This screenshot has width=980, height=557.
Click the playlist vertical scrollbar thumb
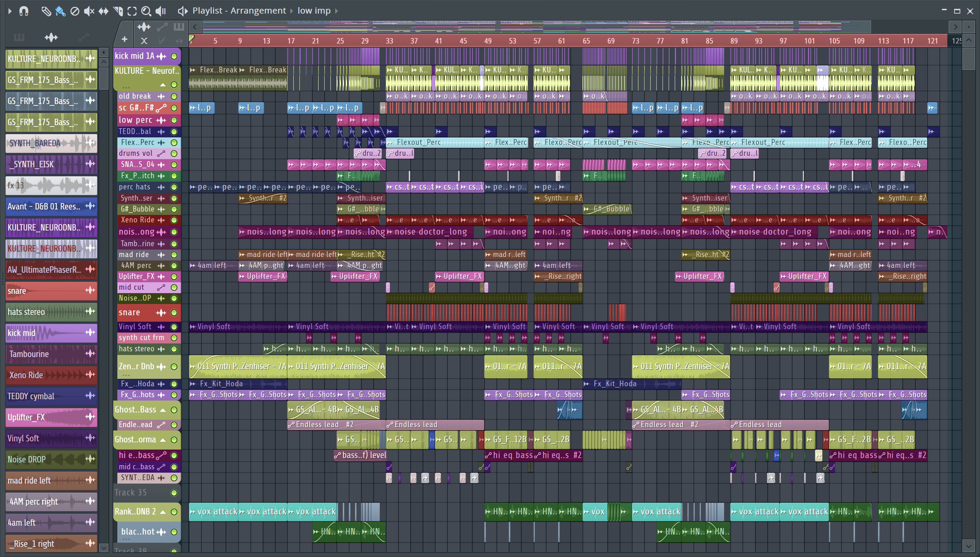tap(968, 58)
